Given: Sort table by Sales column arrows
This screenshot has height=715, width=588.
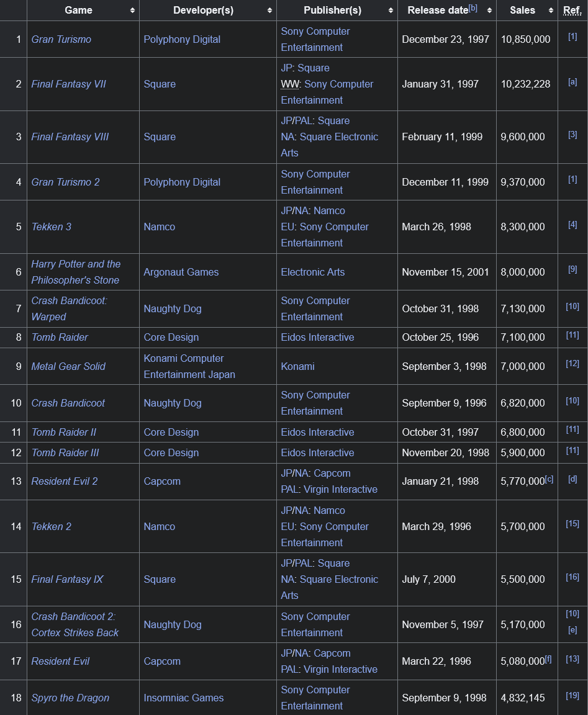Looking at the screenshot, I should [x=551, y=11].
